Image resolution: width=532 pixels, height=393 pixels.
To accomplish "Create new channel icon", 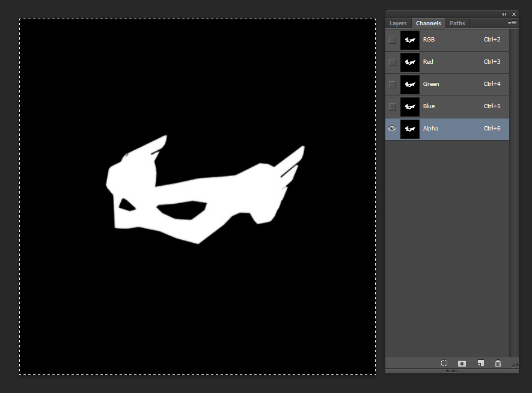I will click(x=480, y=363).
